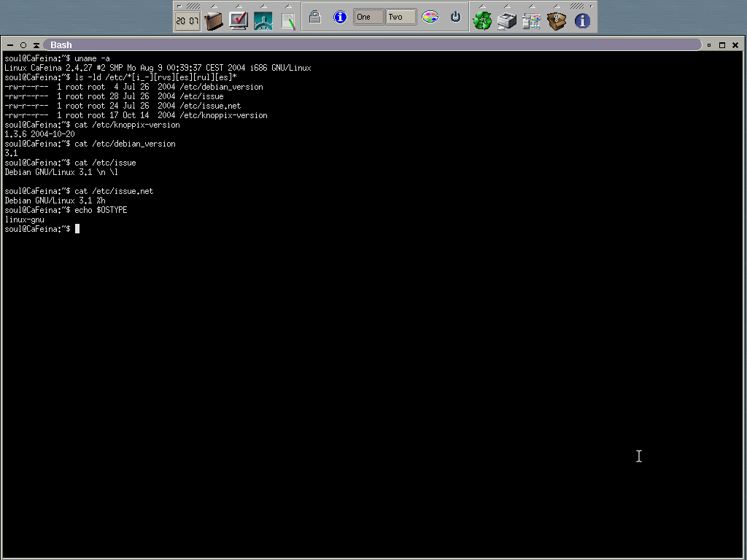Click the padlock lock-screen icon
The width and height of the screenshot is (747, 560).
click(x=314, y=17)
